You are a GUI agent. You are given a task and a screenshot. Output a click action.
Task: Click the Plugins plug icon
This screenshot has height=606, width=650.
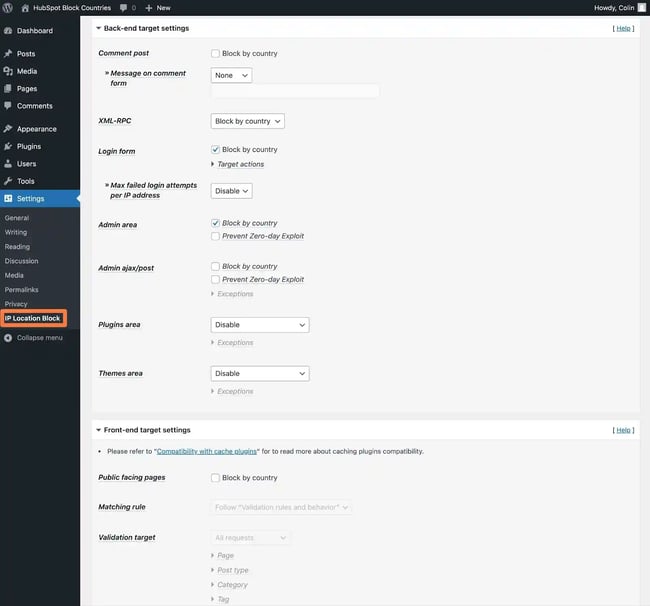pos(8,146)
